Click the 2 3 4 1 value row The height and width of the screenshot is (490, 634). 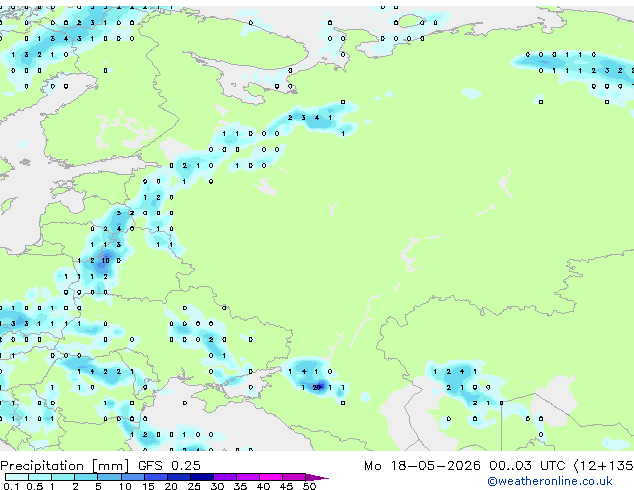pyautogui.click(x=310, y=118)
